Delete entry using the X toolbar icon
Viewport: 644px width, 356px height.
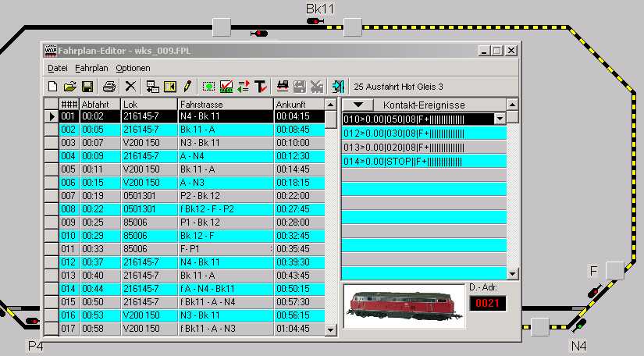(x=130, y=86)
